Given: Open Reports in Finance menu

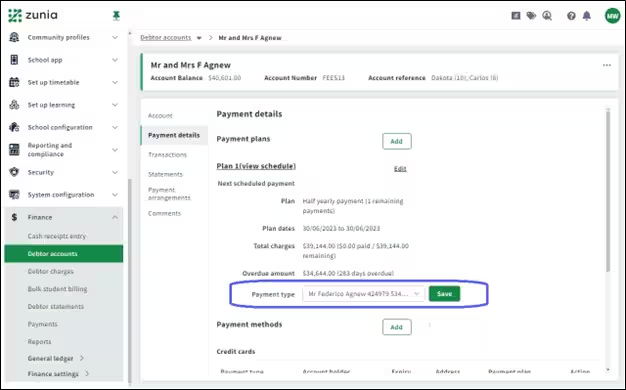Looking at the screenshot, I should pos(40,342).
